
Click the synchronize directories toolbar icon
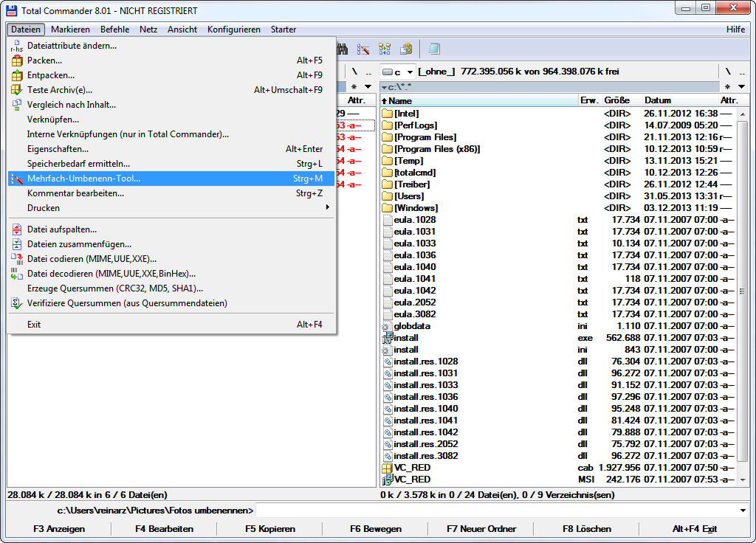point(385,49)
